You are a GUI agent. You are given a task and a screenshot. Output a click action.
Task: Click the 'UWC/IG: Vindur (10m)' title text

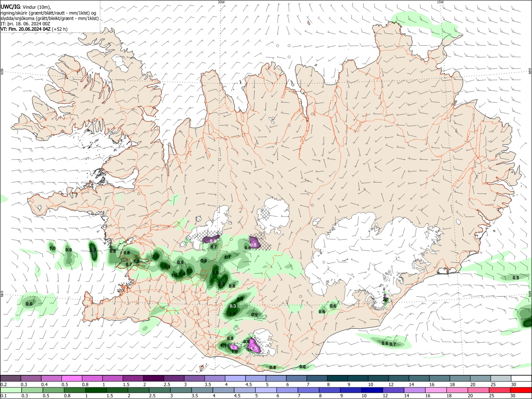pos(26,7)
